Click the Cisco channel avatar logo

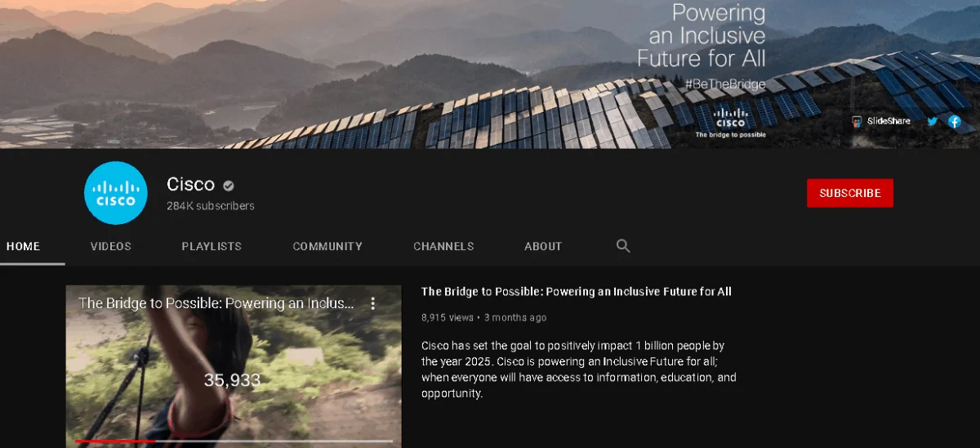click(x=116, y=193)
